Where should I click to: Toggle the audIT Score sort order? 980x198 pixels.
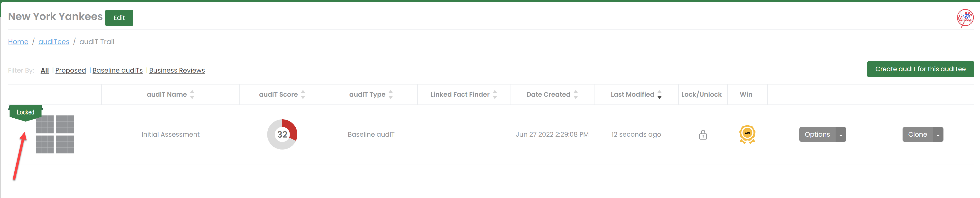303,94
